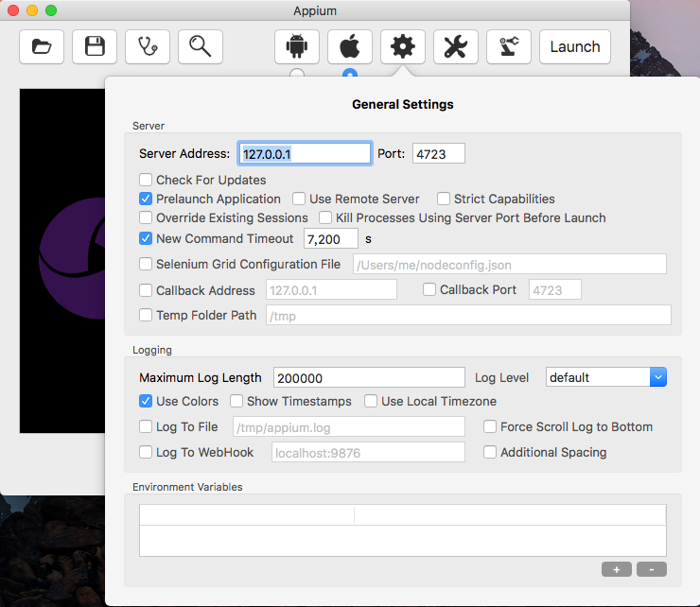Enable Callback Address checkbox
Screen dimensions: 700x607
(x=146, y=290)
